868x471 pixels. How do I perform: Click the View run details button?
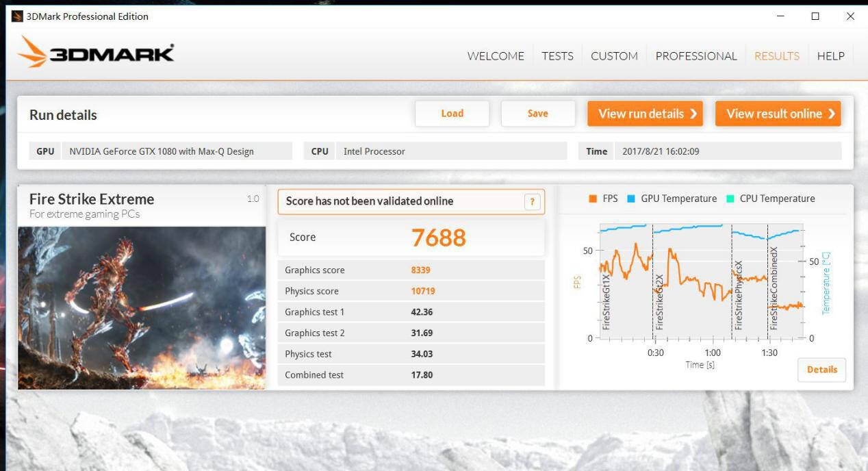pos(646,114)
